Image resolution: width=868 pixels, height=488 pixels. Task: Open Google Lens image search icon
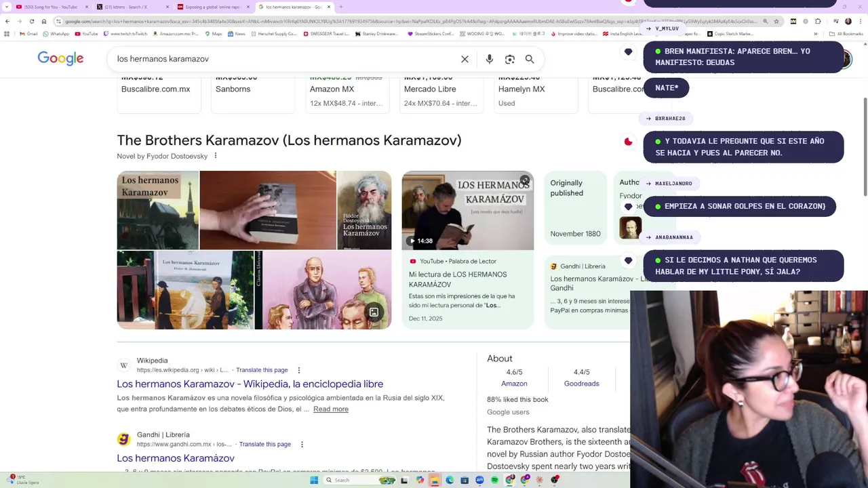pos(510,59)
